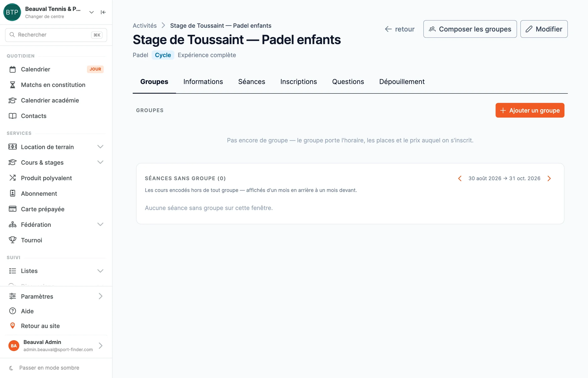Click the Produit polyvalent shuffle icon

13,178
